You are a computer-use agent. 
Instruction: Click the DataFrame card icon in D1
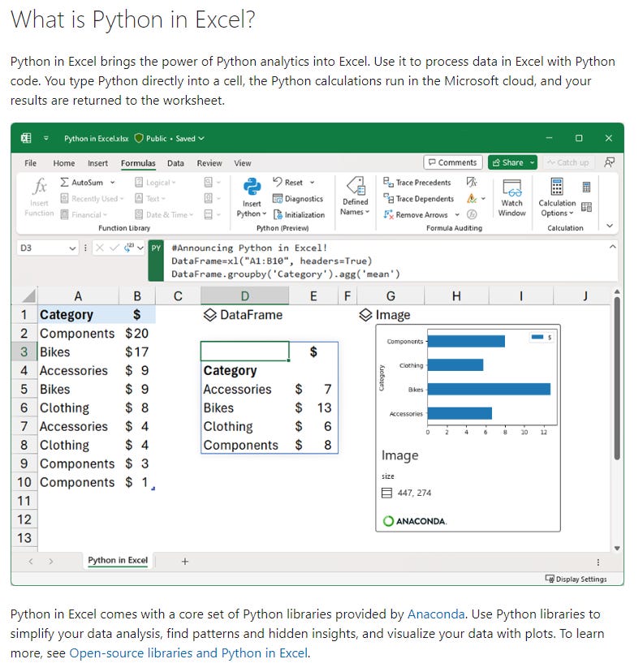pos(209,315)
